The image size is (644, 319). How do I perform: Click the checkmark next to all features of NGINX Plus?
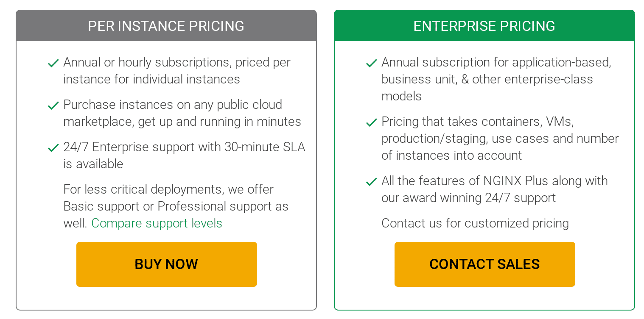click(x=371, y=181)
